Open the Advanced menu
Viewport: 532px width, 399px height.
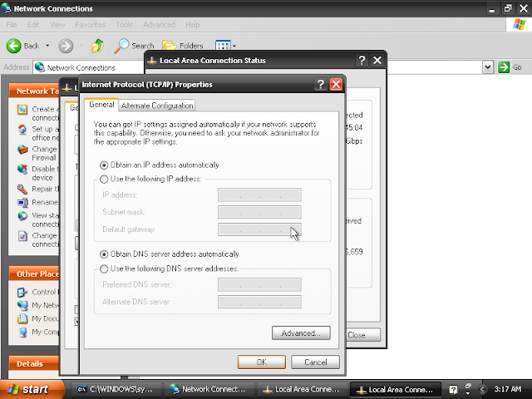pyautogui.click(x=159, y=25)
